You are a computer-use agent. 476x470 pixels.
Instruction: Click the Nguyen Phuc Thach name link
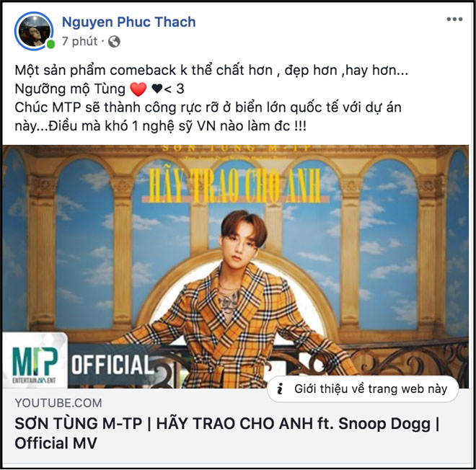tap(128, 22)
